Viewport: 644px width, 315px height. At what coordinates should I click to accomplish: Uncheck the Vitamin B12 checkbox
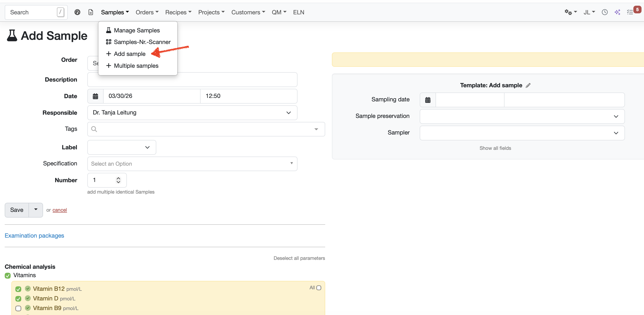(x=18, y=289)
